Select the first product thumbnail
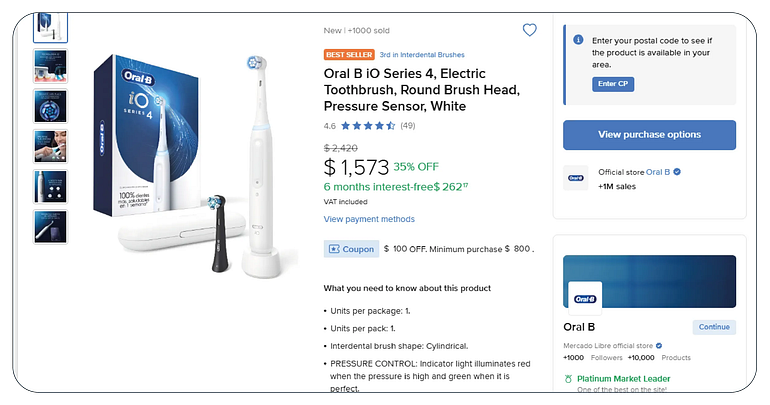 [51, 27]
